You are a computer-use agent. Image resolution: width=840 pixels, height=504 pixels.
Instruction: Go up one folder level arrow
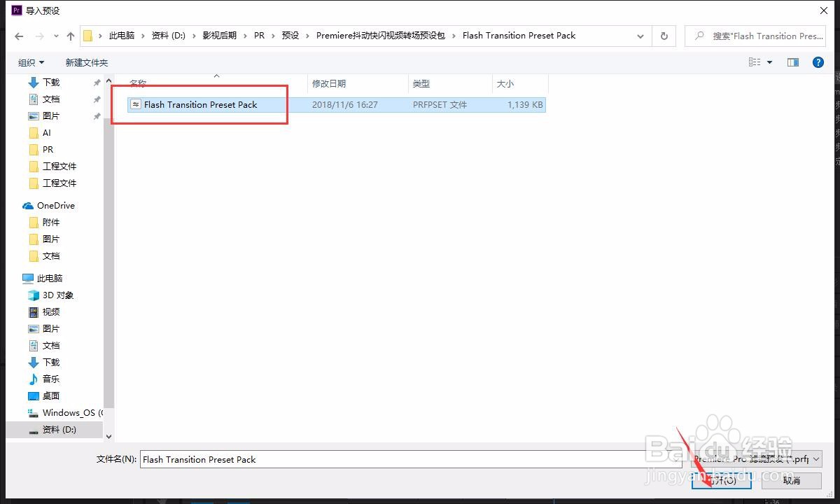pos(71,36)
